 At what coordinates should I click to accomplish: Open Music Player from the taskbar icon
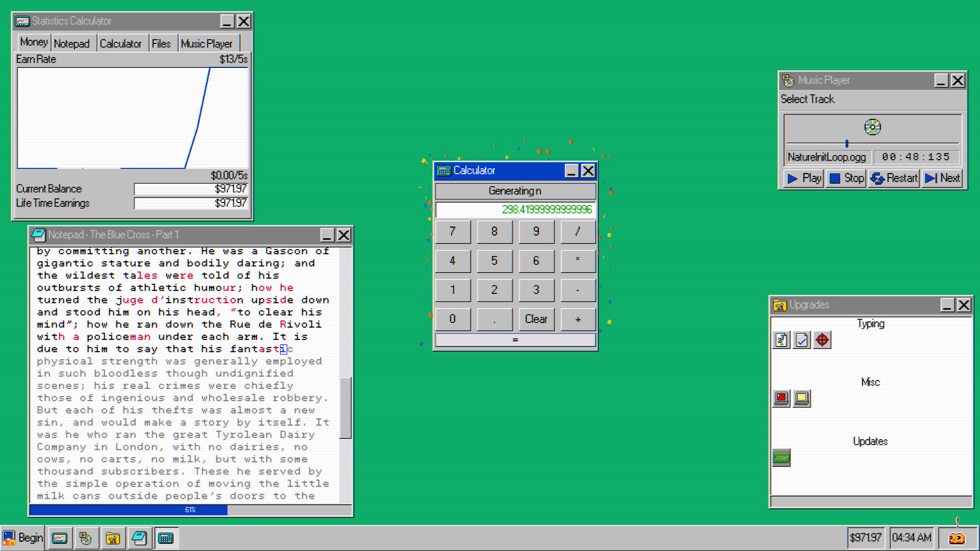point(86,538)
